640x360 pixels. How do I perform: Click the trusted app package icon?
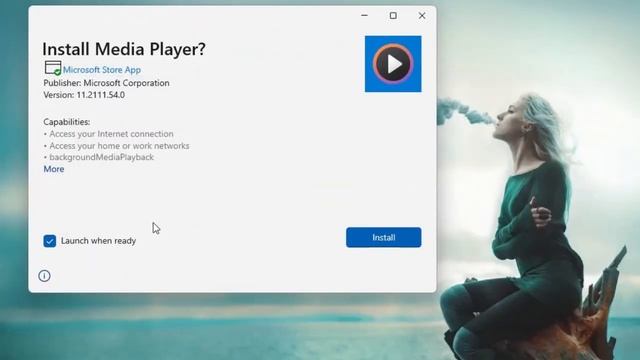click(x=53, y=68)
